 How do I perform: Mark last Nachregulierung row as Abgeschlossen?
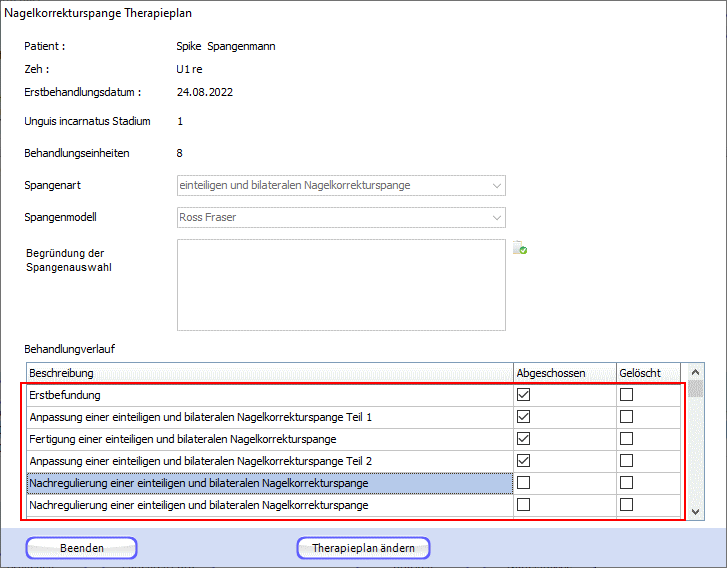tap(523, 504)
